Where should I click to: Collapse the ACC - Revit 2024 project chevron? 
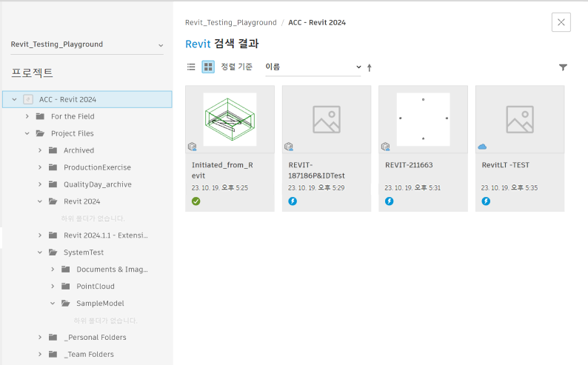click(x=14, y=99)
